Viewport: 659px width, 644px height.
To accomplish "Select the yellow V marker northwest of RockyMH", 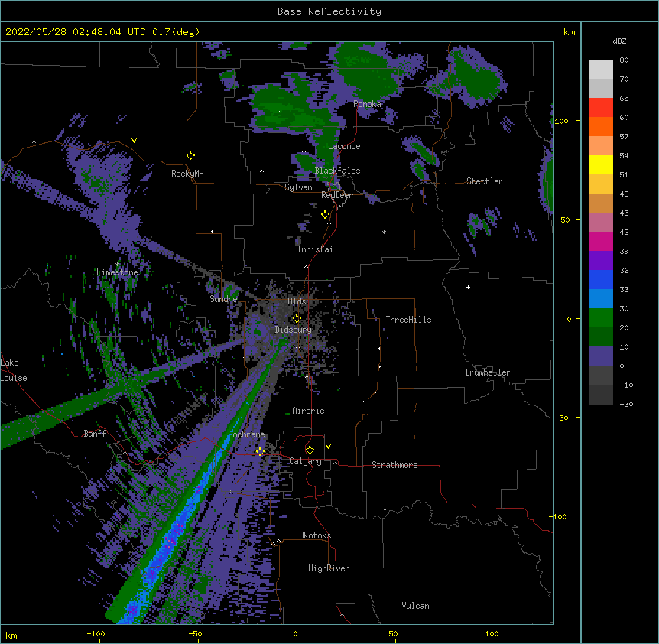I will pyautogui.click(x=134, y=141).
